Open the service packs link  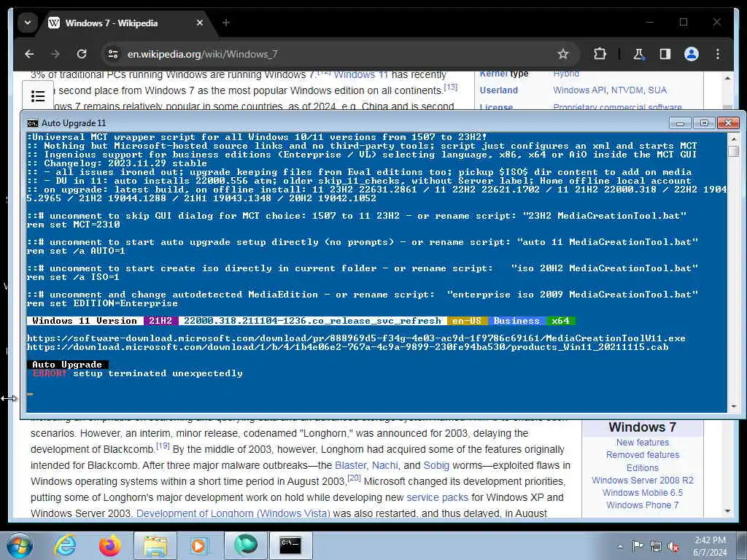pyautogui.click(x=438, y=497)
